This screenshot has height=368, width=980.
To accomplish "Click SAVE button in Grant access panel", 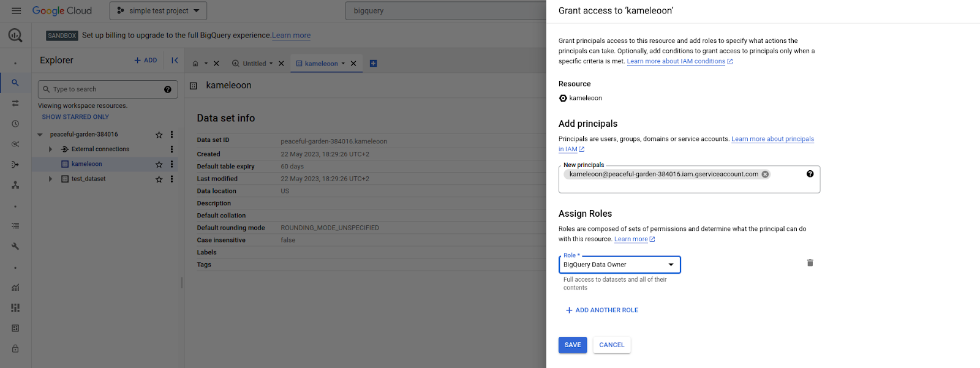I will [573, 345].
